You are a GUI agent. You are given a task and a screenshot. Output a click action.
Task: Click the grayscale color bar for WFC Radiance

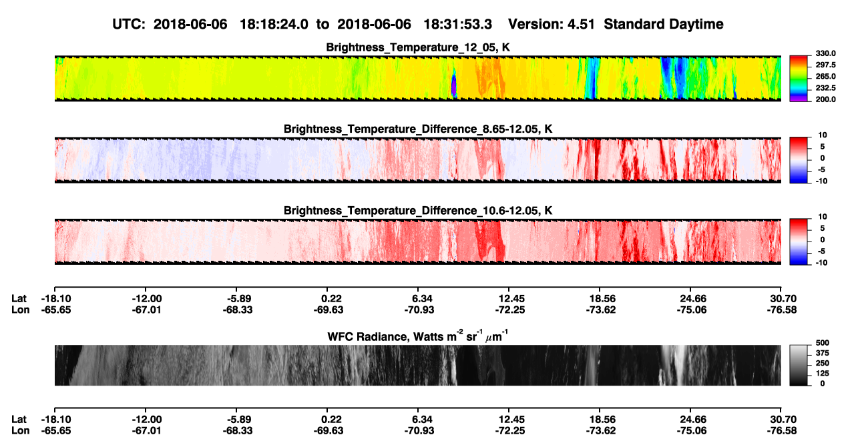tap(799, 365)
